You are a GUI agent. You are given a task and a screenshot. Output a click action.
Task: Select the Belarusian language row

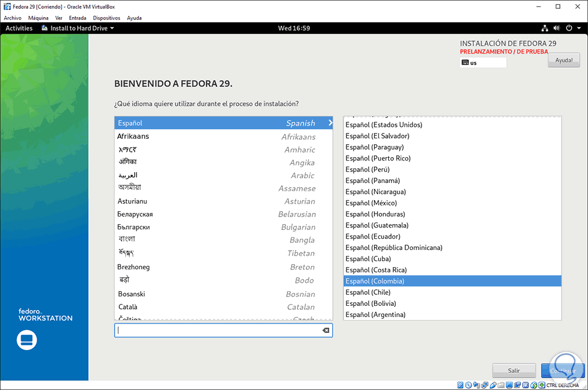[223, 214]
